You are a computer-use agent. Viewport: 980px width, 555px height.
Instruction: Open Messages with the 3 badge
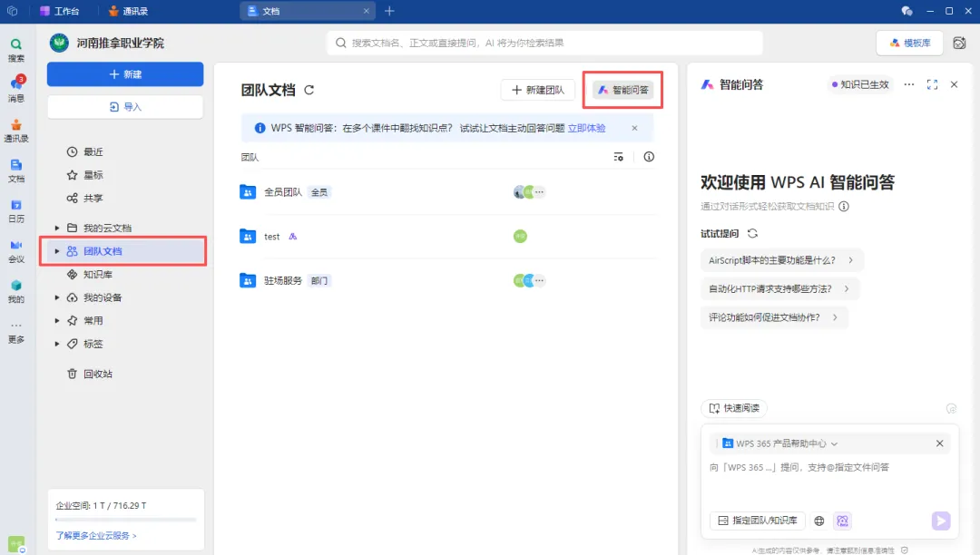coord(16,89)
